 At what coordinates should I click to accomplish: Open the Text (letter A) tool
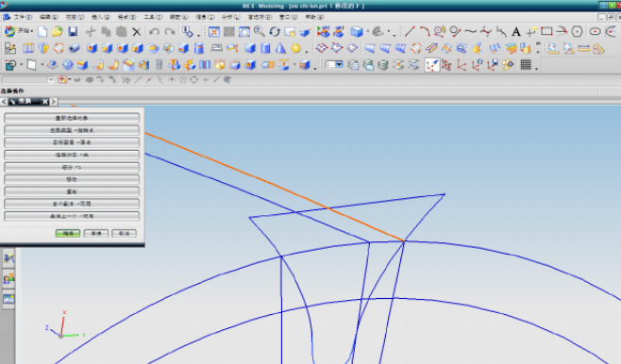coord(515,32)
